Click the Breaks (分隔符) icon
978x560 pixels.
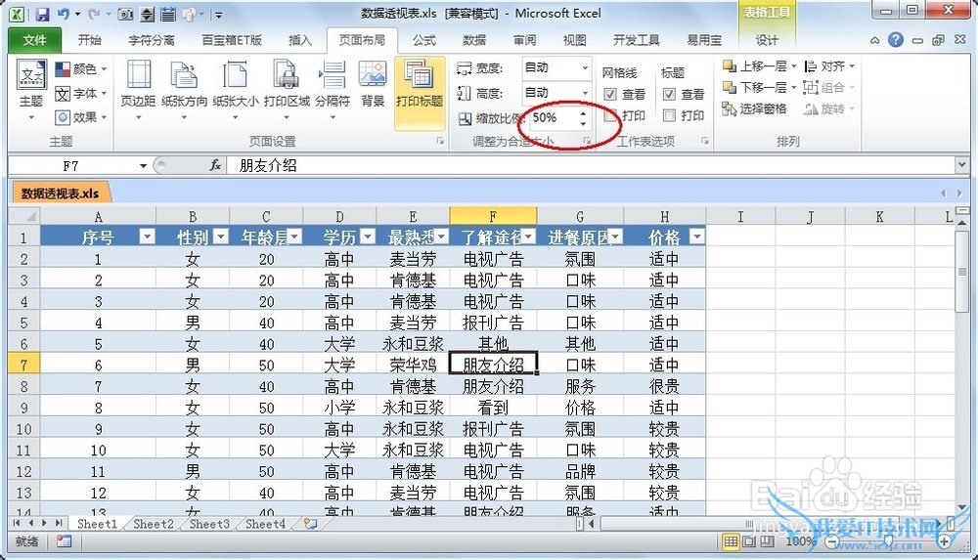333,75
